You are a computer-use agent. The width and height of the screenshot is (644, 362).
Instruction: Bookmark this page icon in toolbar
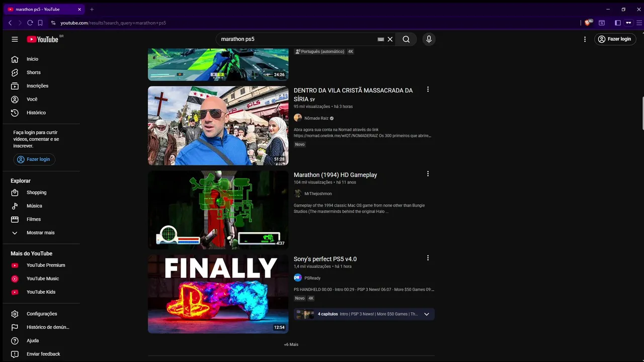tap(40, 23)
